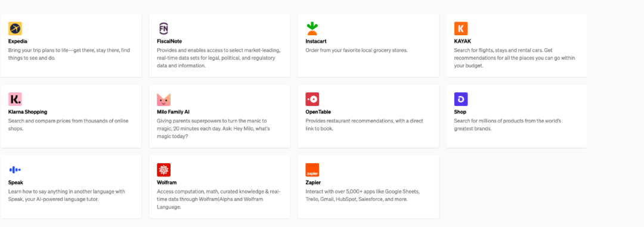Viewport: 644px width, 227px height.
Task: Open the KAYAK orange K icon
Action: pyautogui.click(x=461, y=29)
